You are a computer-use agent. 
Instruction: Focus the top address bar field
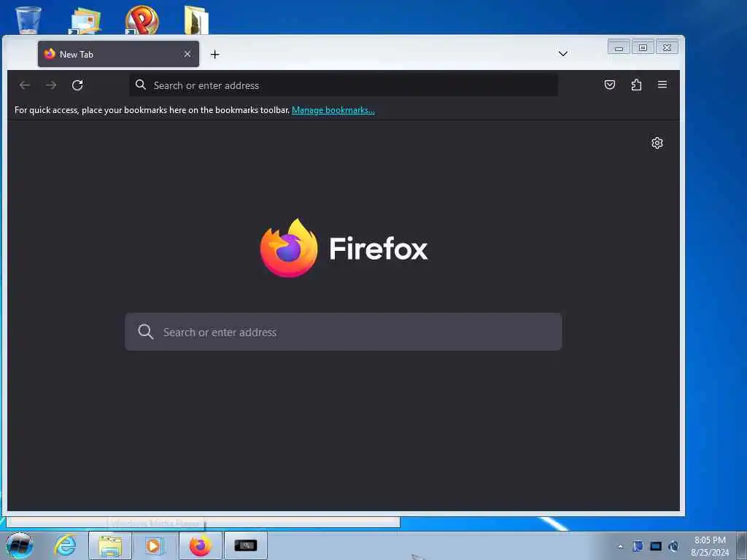point(344,85)
